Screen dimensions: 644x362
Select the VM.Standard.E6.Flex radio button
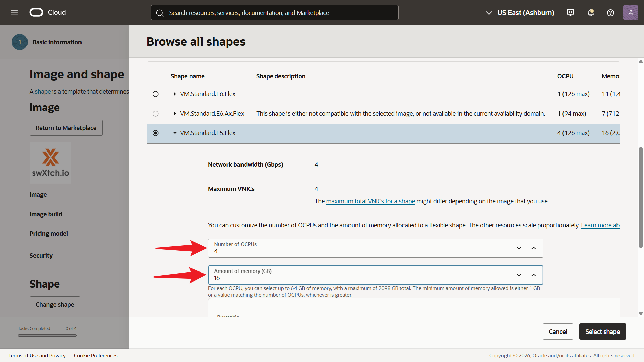(x=156, y=94)
